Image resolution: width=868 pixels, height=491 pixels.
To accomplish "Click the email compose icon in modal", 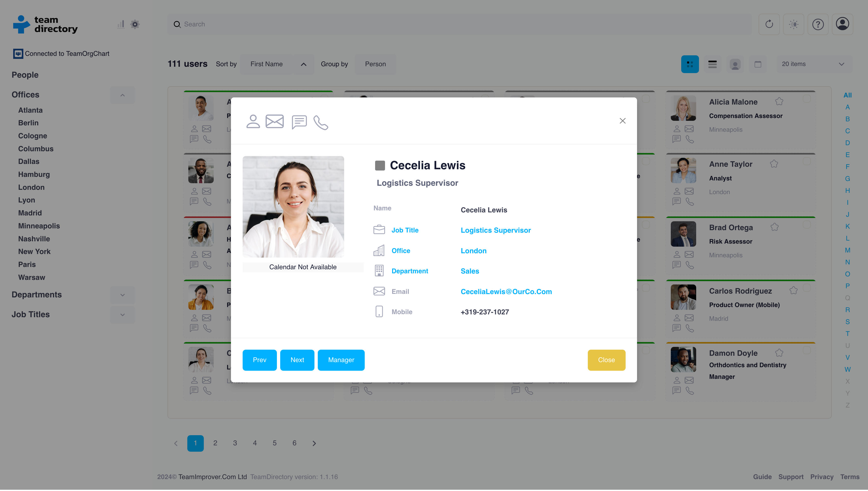I will click(275, 122).
